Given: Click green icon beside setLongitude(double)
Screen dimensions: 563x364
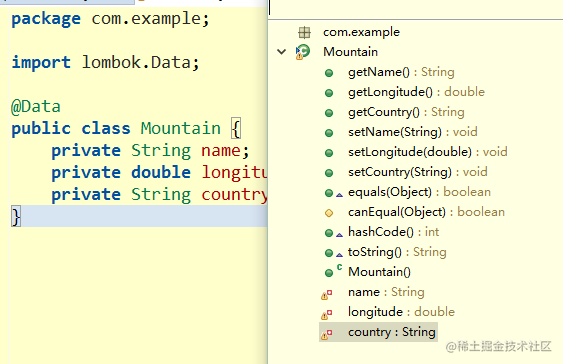Looking at the screenshot, I should (329, 153).
